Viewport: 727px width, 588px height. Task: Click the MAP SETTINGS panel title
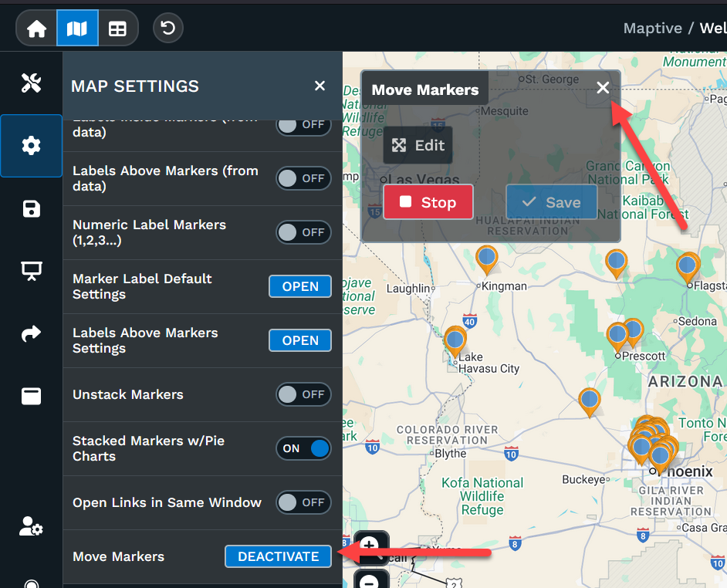coord(135,86)
